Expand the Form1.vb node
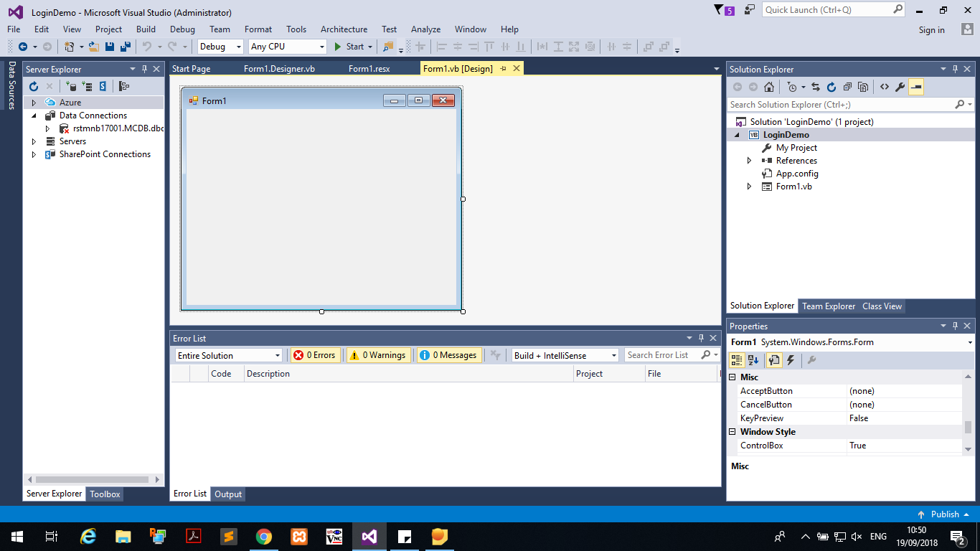 click(x=750, y=187)
